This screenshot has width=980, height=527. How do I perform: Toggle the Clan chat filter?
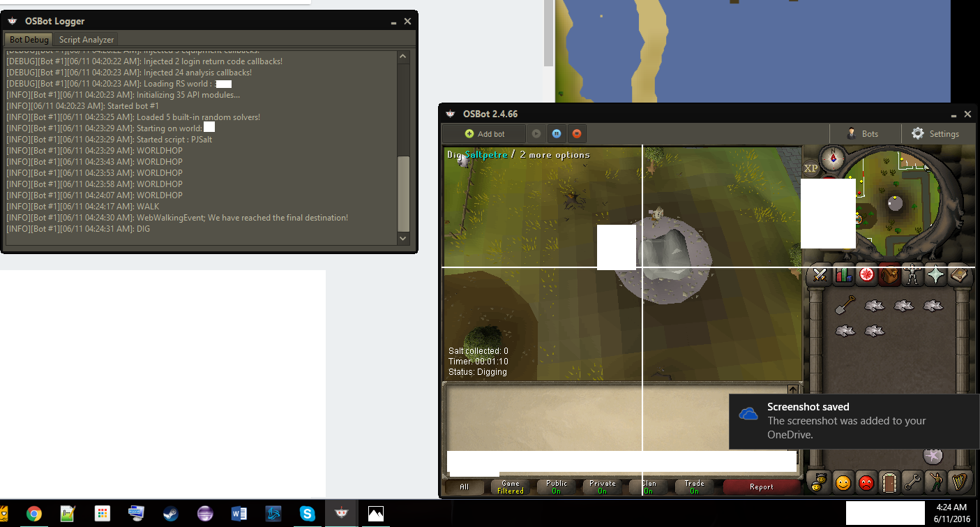649,487
